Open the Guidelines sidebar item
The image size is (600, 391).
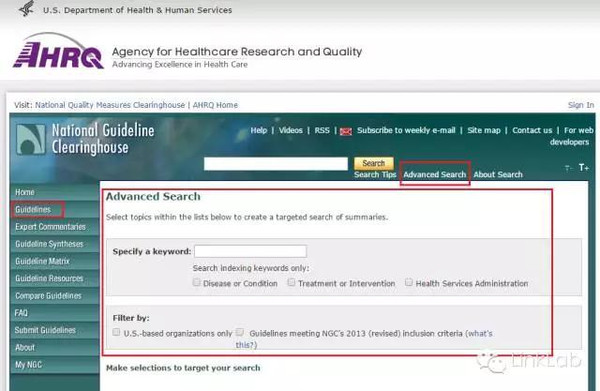(55, 210)
